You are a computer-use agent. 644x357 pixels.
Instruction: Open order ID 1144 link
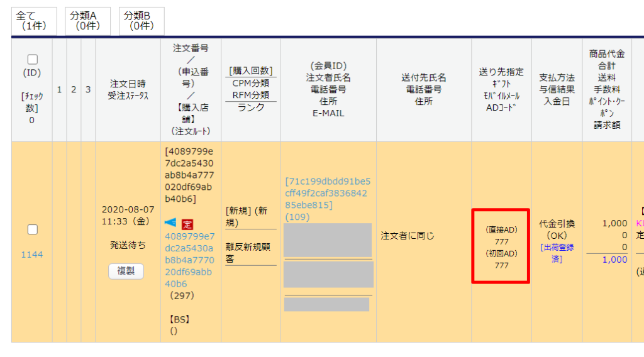[x=32, y=255]
